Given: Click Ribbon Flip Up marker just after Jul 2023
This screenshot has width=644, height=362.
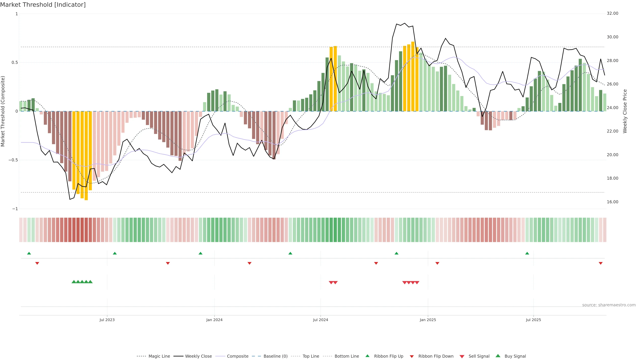Looking at the screenshot, I should click(x=115, y=253).
